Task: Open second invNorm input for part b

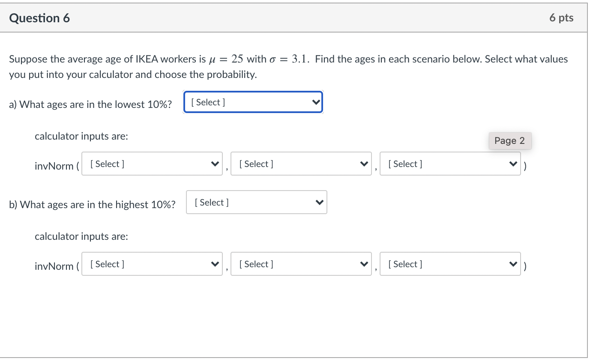Action: pos(301,264)
